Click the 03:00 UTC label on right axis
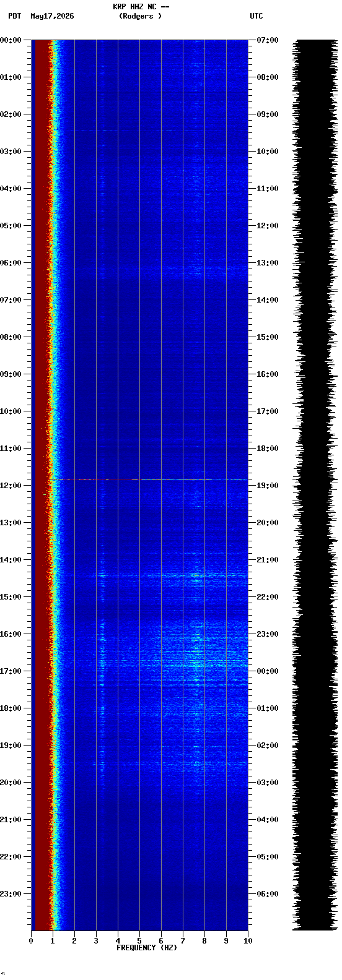 click(x=268, y=783)
